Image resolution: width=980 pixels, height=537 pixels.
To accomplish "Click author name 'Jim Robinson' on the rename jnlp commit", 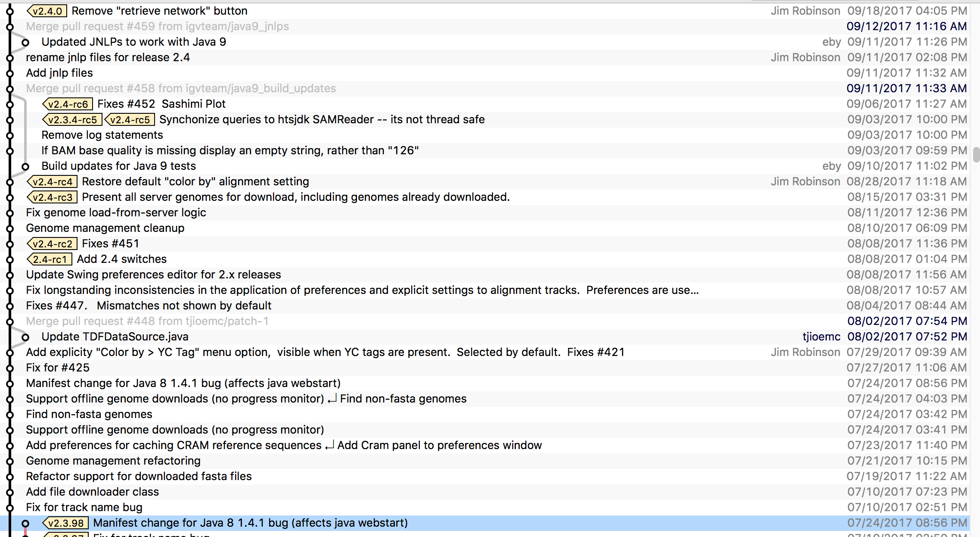I will tap(806, 57).
